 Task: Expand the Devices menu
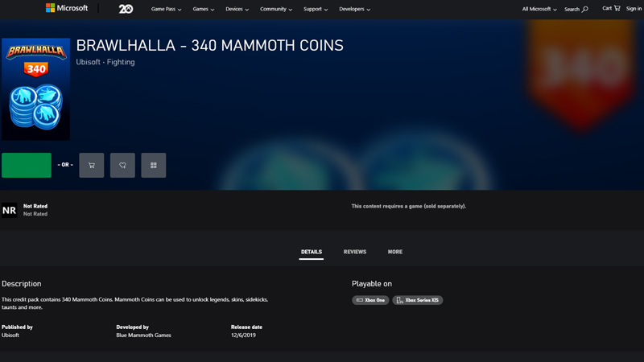(x=237, y=9)
